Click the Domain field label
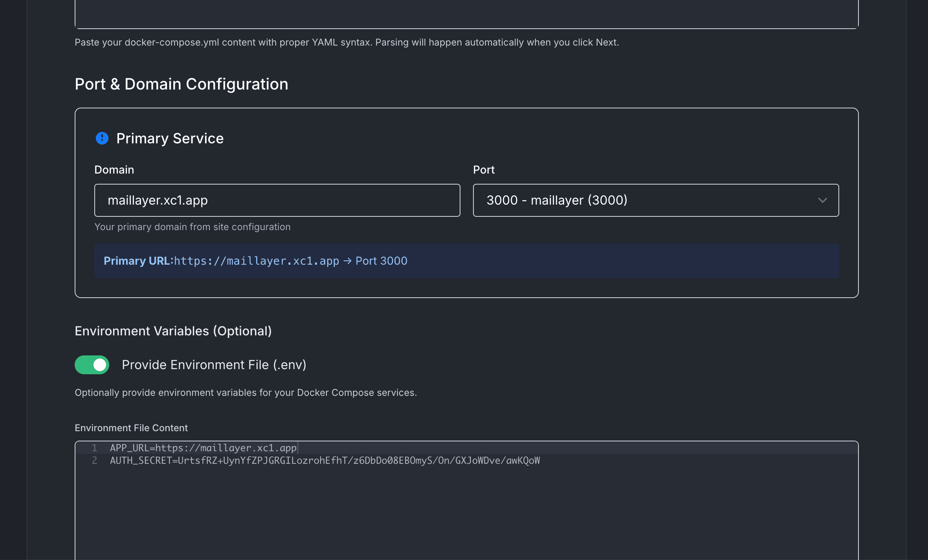This screenshot has width=928, height=560. [114, 170]
